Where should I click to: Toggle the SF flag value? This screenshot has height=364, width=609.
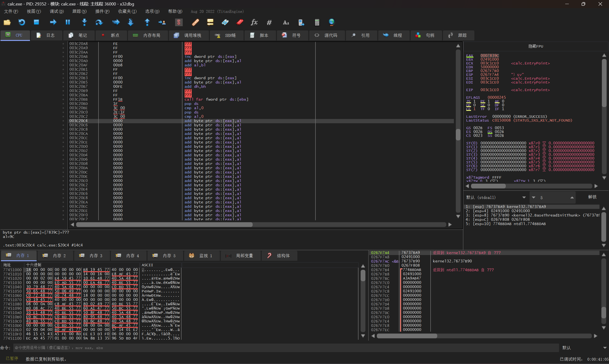pyautogui.click(x=489, y=105)
